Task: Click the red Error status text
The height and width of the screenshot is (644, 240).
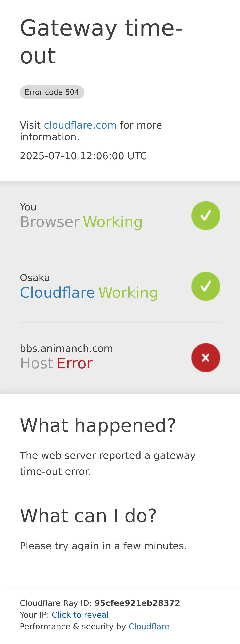Action: tap(74, 363)
